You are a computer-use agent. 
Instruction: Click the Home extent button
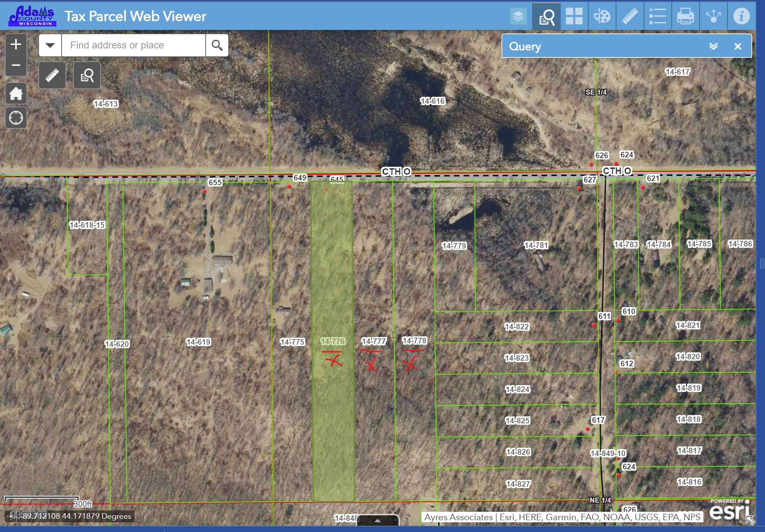[16, 93]
